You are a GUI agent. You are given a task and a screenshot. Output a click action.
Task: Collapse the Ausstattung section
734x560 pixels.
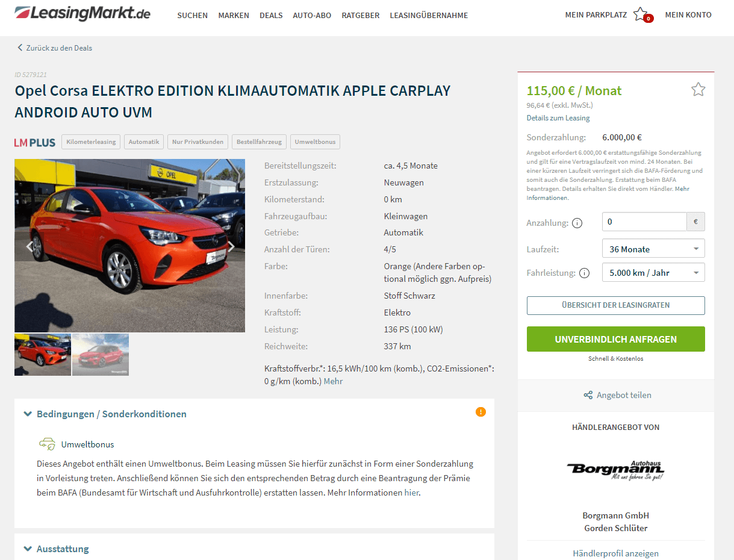(56, 549)
